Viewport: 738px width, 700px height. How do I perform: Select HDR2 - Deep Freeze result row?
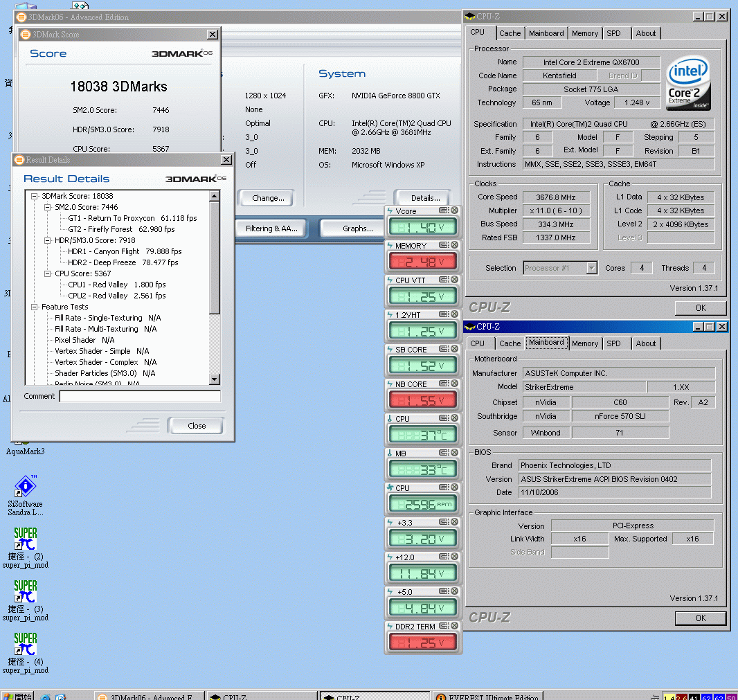(123, 262)
